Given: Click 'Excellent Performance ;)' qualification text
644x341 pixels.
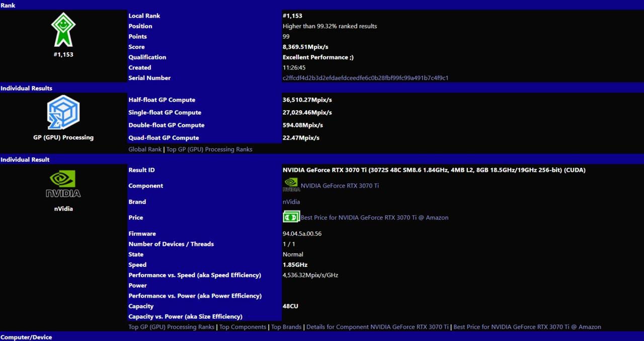Looking at the screenshot, I should [318, 57].
